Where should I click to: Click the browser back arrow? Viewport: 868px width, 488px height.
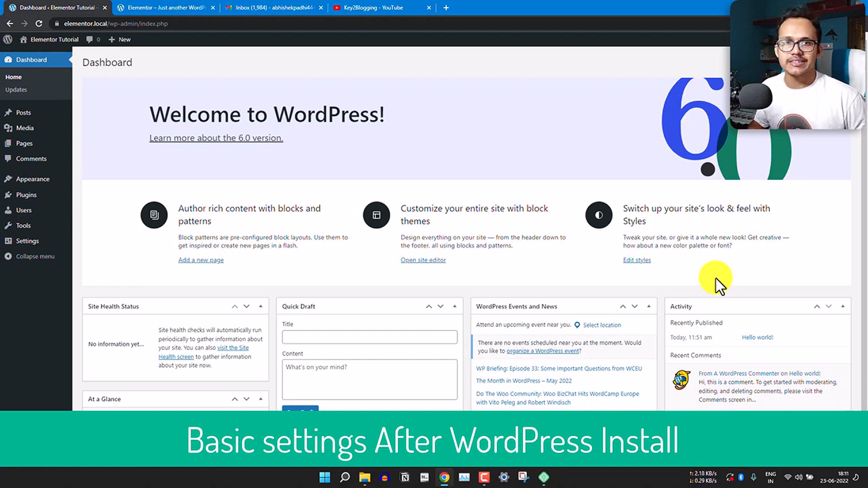click(9, 23)
